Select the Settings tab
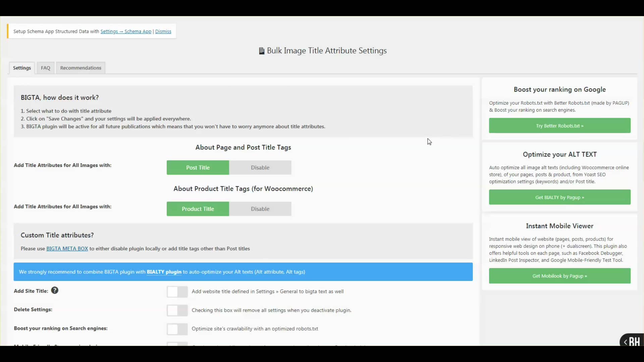This screenshot has height=362, width=644. point(21,68)
